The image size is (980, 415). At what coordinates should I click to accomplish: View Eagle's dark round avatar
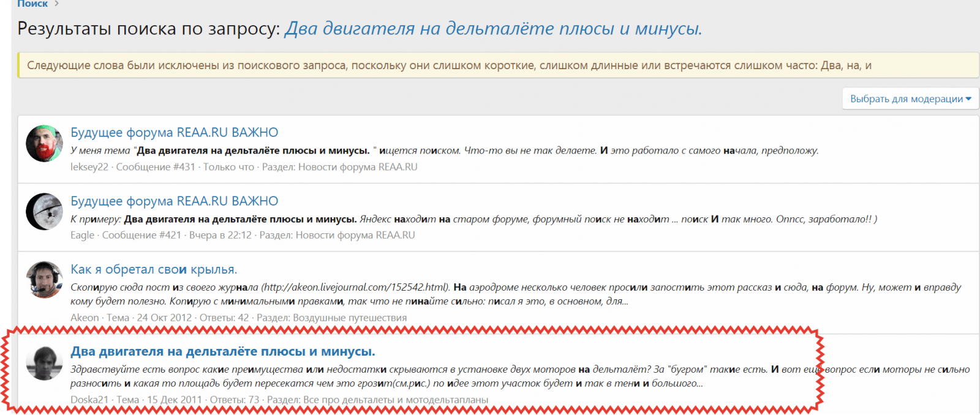(x=44, y=212)
